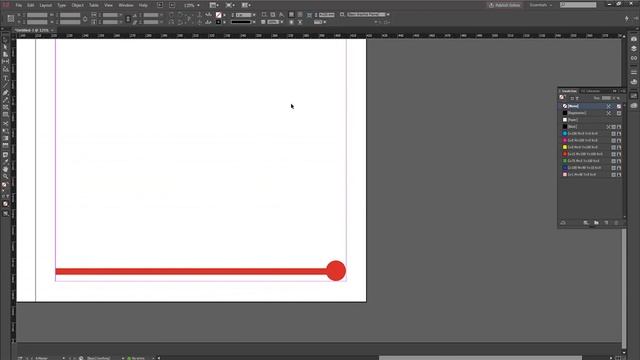640x360 pixels.
Task: Open the Stroke panel icon in dock
Action: coord(633,72)
